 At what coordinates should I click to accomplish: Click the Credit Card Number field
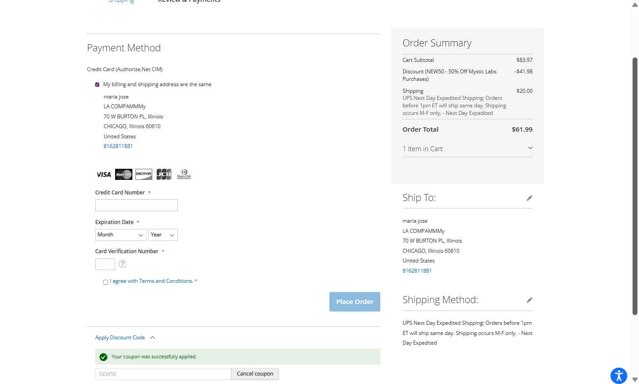click(x=137, y=205)
